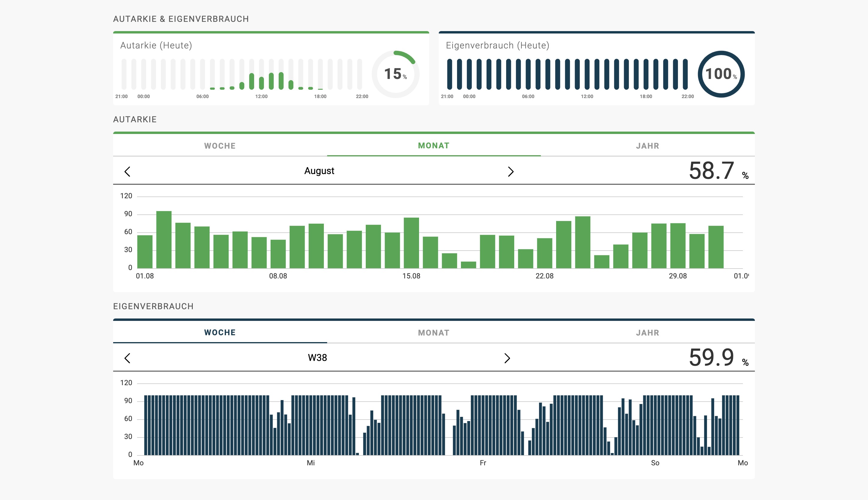Go to previous month before August
This screenshot has height=500, width=868.
128,171
